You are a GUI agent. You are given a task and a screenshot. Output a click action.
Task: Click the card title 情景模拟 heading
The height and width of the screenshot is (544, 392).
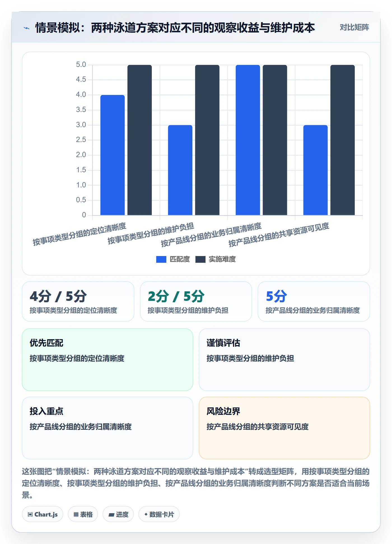[175, 28]
